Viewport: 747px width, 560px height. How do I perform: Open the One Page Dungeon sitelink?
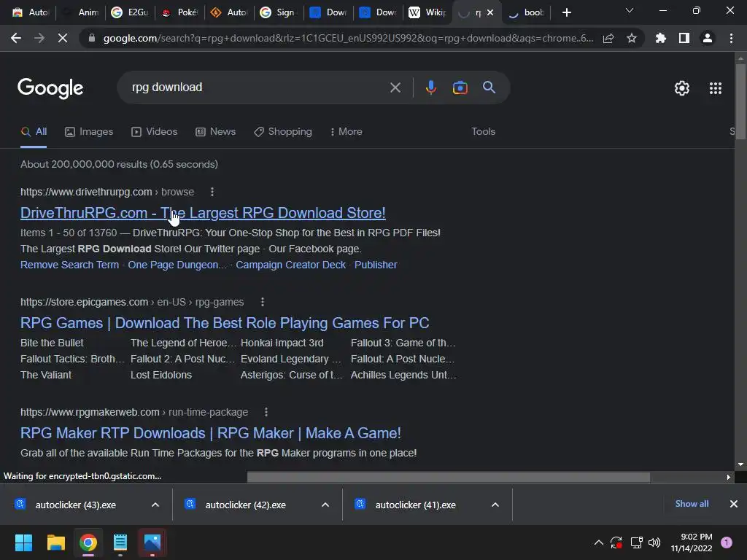click(177, 265)
